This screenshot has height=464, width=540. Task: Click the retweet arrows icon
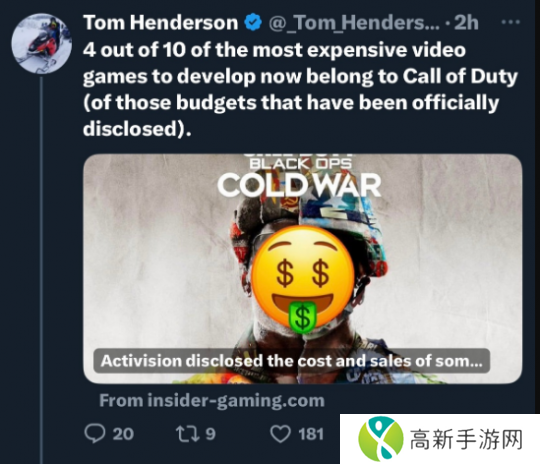188,434
